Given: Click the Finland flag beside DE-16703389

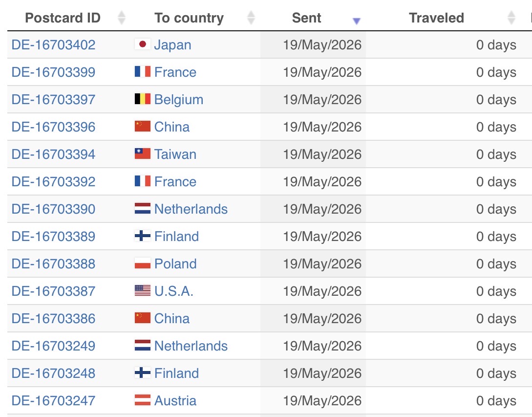Looking at the screenshot, I should tap(143, 236).
